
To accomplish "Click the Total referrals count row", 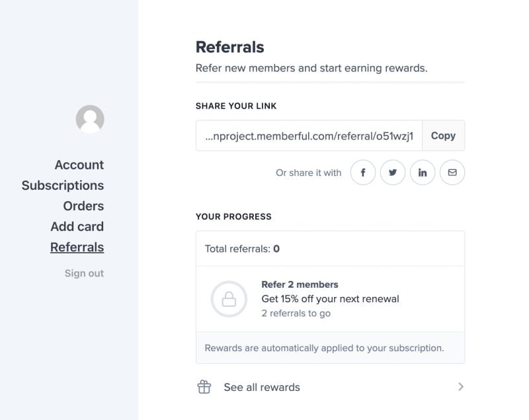I will [x=330, y=249].
